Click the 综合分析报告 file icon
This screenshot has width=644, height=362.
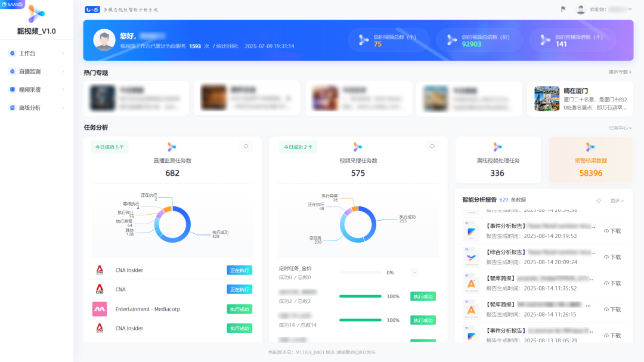coord(471,256)
